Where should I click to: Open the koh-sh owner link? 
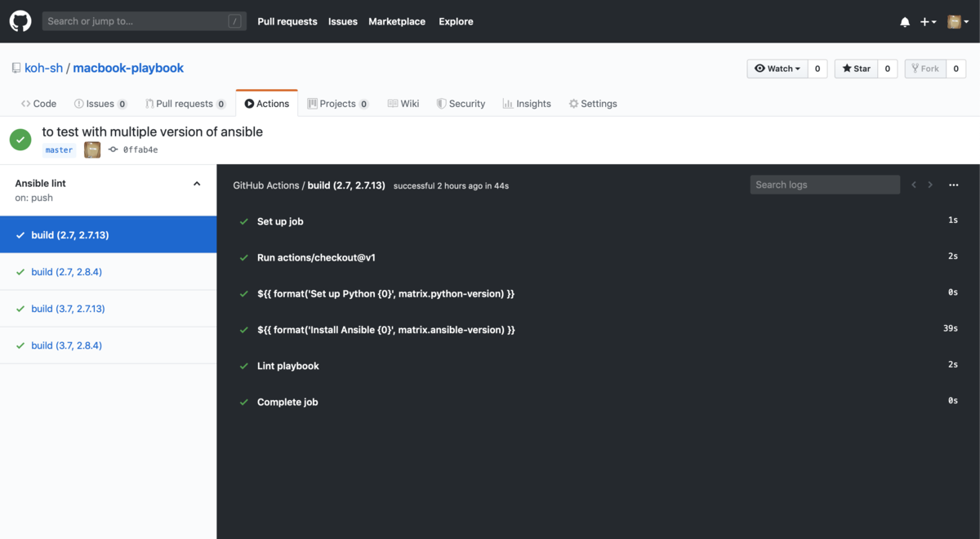(43, 68)
